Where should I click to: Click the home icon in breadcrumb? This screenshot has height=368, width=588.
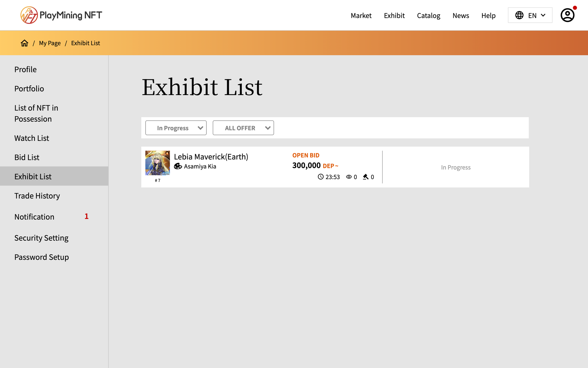[24, 43]
